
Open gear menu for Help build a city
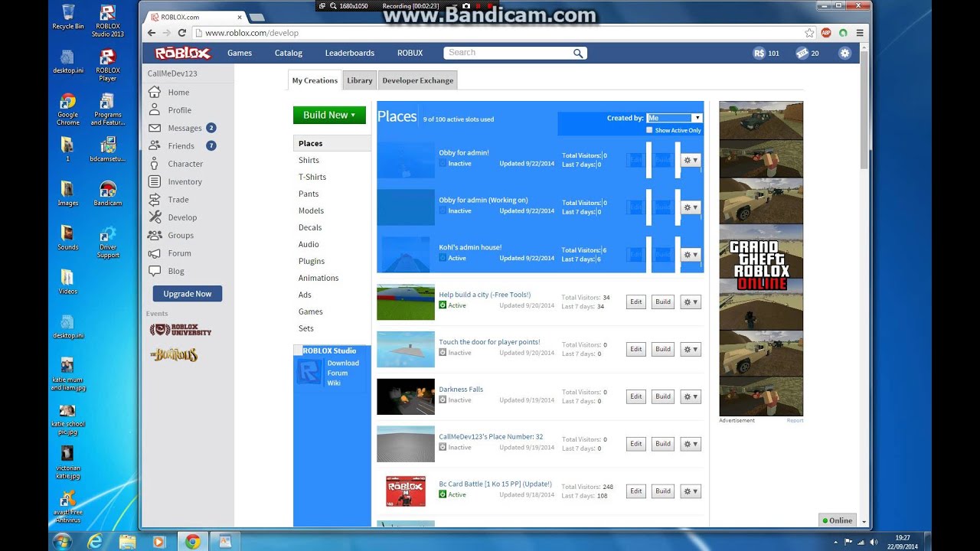click(691, 302)
